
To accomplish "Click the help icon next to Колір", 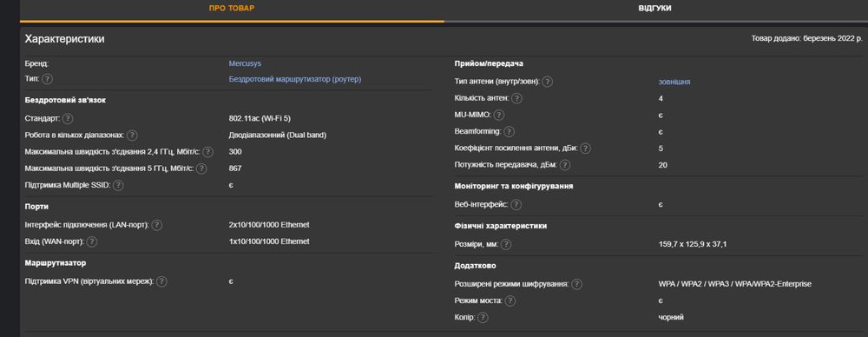I will point(483,317).
